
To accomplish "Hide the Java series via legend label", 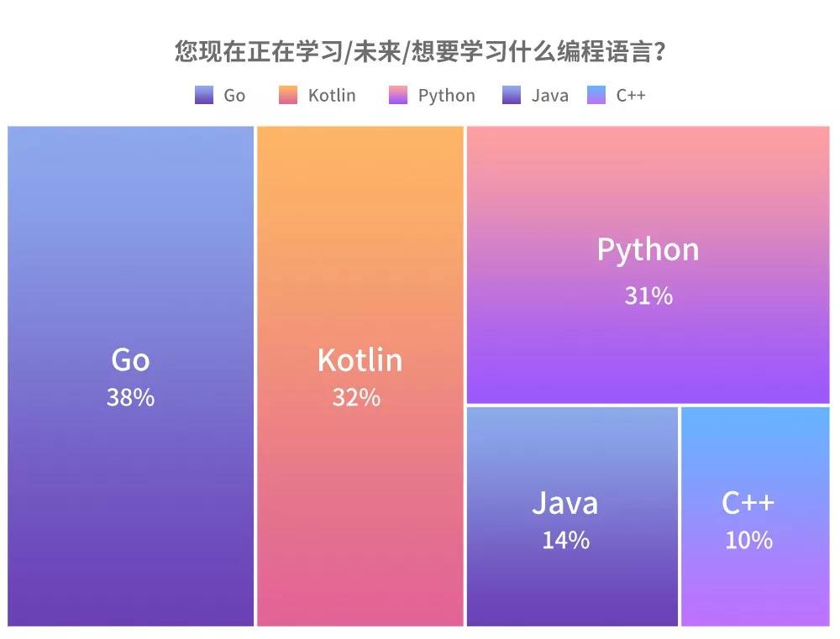I will [x=549, y=96].
